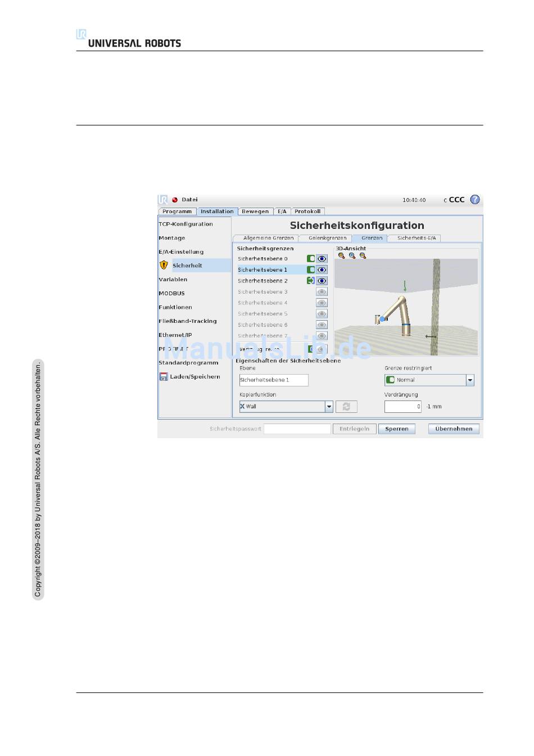This screenshot has width=534, height=756.
Task: Toggle eye visibility for Sicherheitsebene 0
Action: pyautogui.click(x=322, y=259)
